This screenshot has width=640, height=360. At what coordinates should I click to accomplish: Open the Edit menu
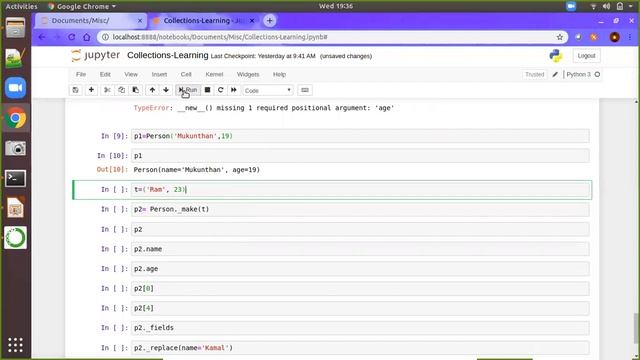[x=105, y=74]
